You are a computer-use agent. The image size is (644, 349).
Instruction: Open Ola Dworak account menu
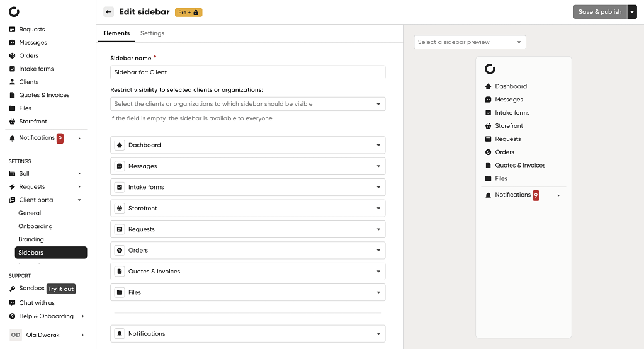pyautogui.click(x=48, y=335)
